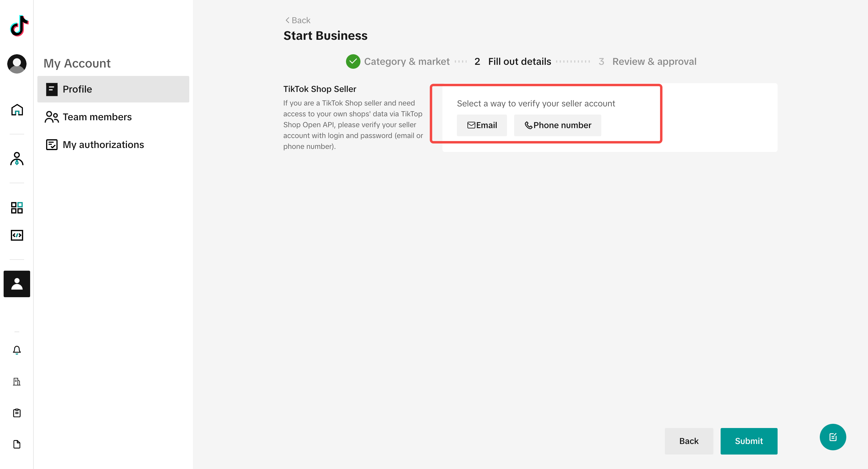Open the Profile menu item
868x469 pixels.
113,89
